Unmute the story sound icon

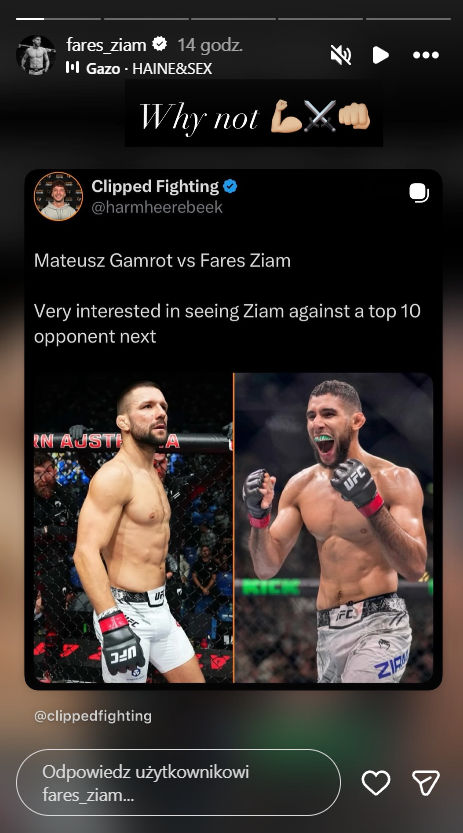point(340,55)
